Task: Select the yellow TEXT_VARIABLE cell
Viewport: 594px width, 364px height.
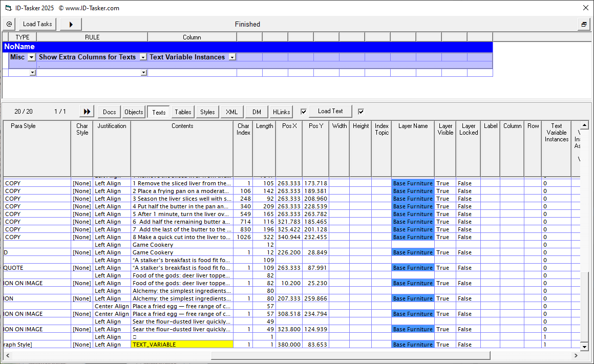Action: click(182, 345)
